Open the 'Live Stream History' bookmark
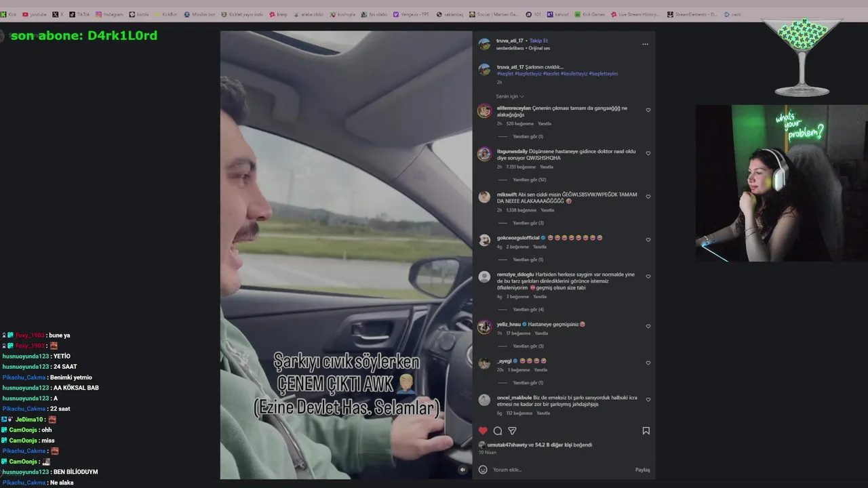868x488 pixels. point(635,14)
